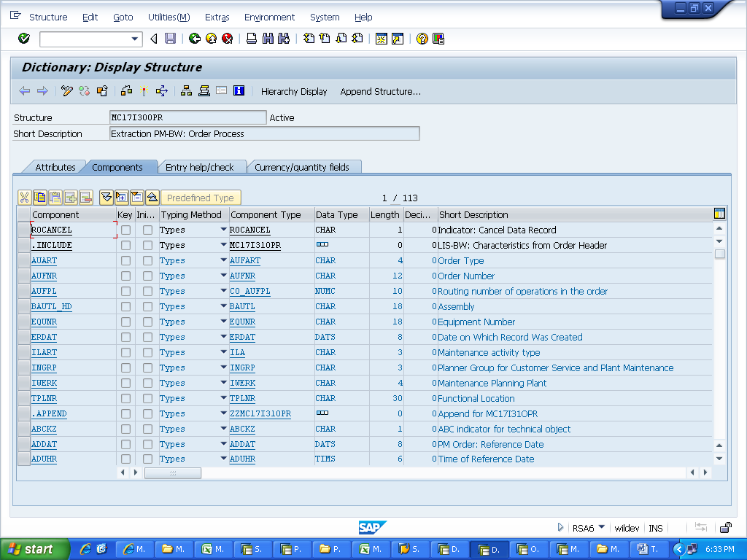Click the Display/Change pencil icon

[66, 91]
